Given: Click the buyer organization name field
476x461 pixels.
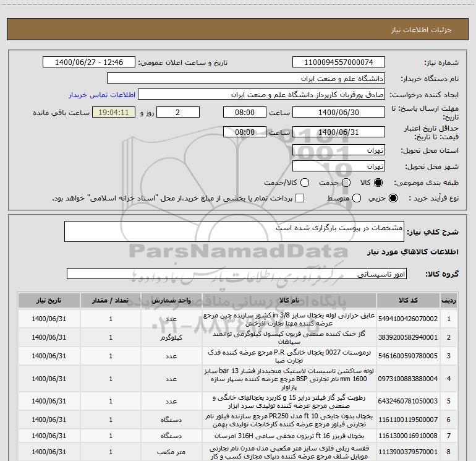Looking at the screenshot, I should (x=246, y=79).
